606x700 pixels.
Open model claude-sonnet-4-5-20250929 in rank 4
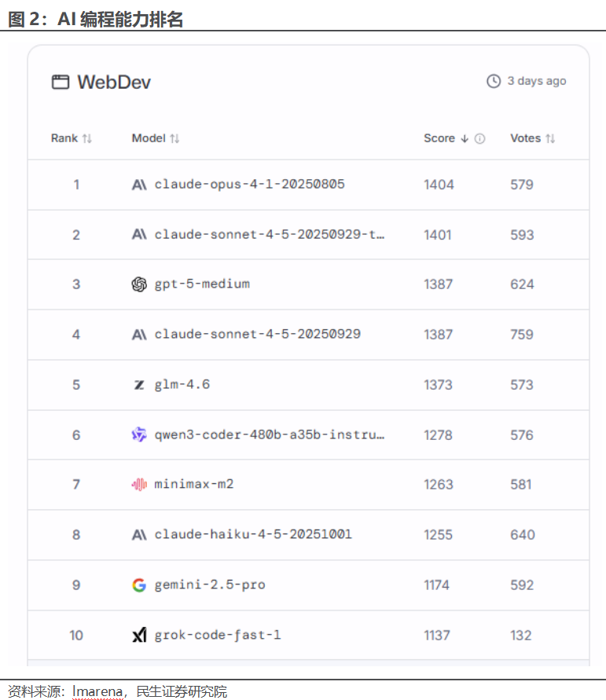[258, 335]
